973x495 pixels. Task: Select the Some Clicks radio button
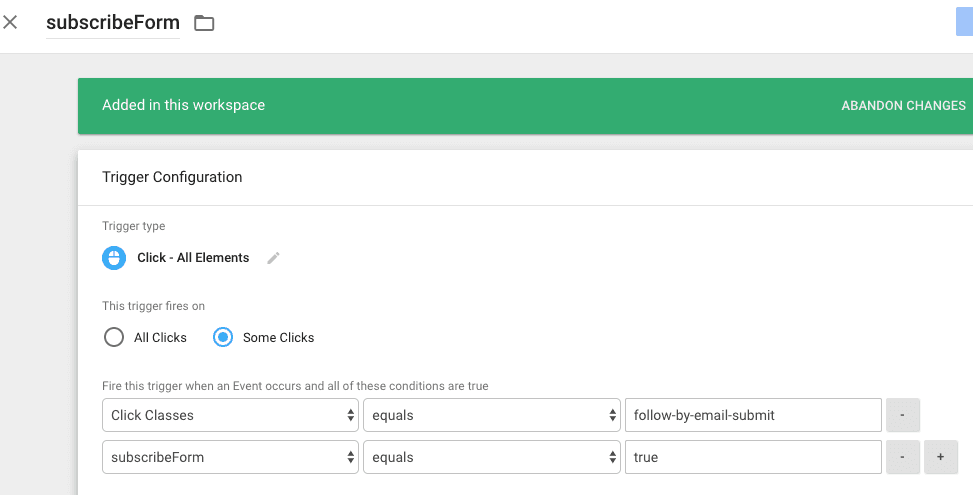pyautogui.click(x=223, y=338)
